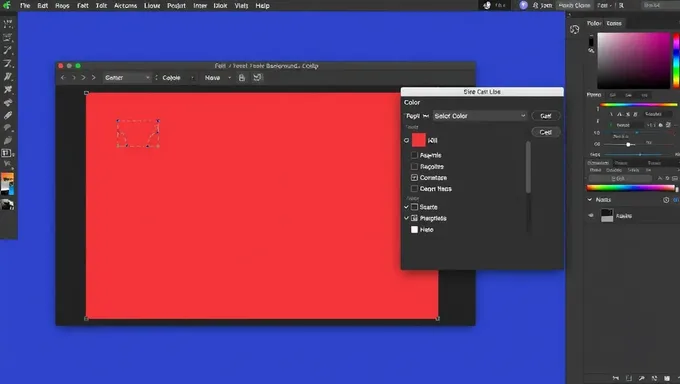The width and height of the screenshot is (680, 384).
Task: Open the Gemer dropdown in document toolbar
Action: click(x=127, y=78)
